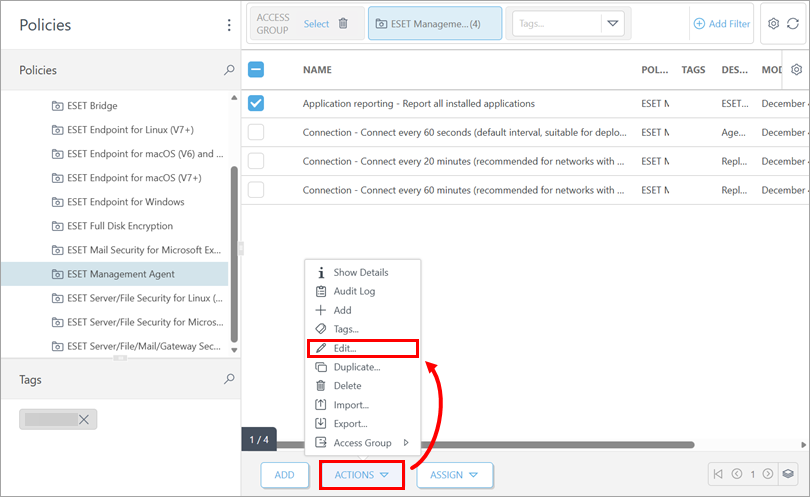Click the search icon in Policies panel
810x497 pixels.
click(x=229, y=71)
